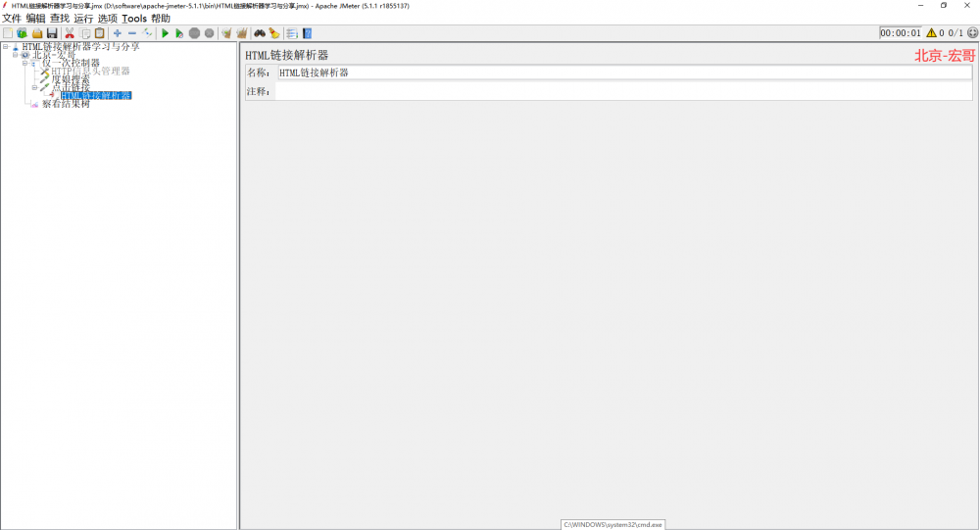Click the Copy icon in toolbar
Screen dimensions: 980x530
(84, 33)
